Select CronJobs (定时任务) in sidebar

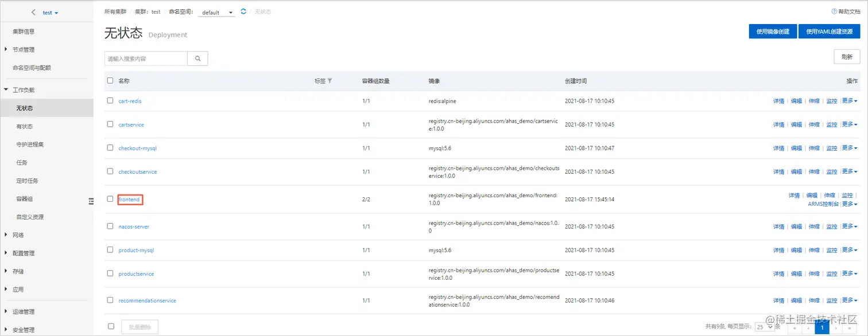[x=28, y=181]
